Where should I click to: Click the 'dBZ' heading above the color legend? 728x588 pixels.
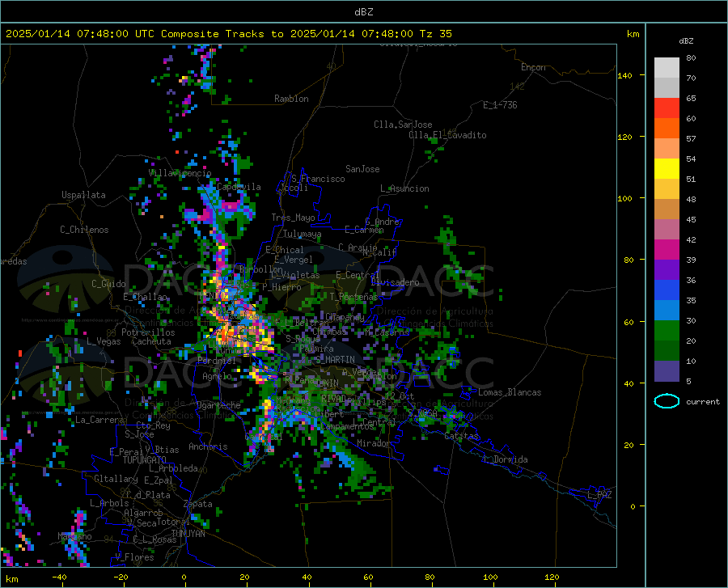click(x=686, y=40)
